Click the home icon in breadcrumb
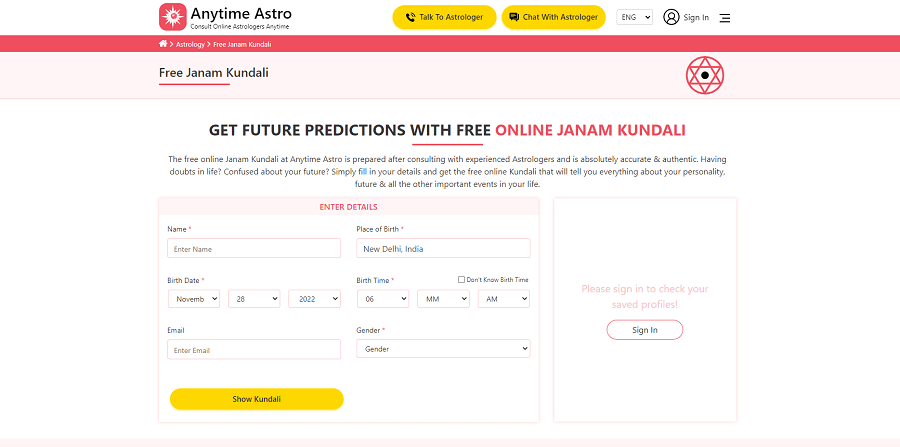The width and height of the screenshot is (900, 447). click(163, 44)
